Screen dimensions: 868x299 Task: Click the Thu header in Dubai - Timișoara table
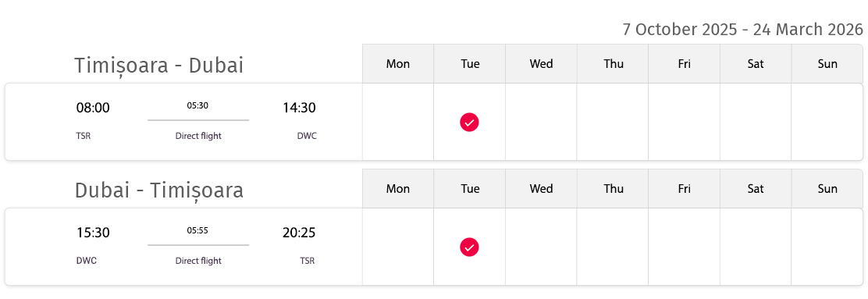click(613, 189)
